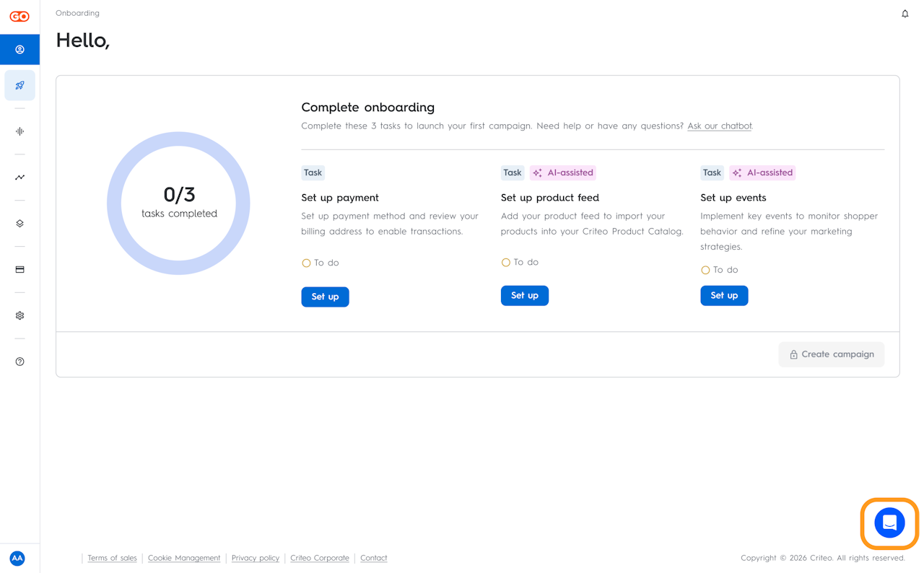
Task: Open the Terms of sales link
Action: 112,558
